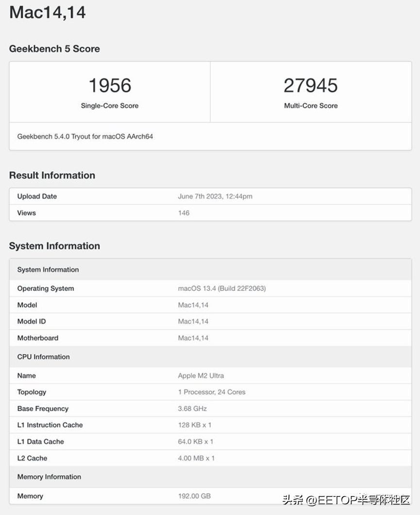The image size is (420, 515).
Task: Click the single-core score 1956
Action: click(110, 86)
